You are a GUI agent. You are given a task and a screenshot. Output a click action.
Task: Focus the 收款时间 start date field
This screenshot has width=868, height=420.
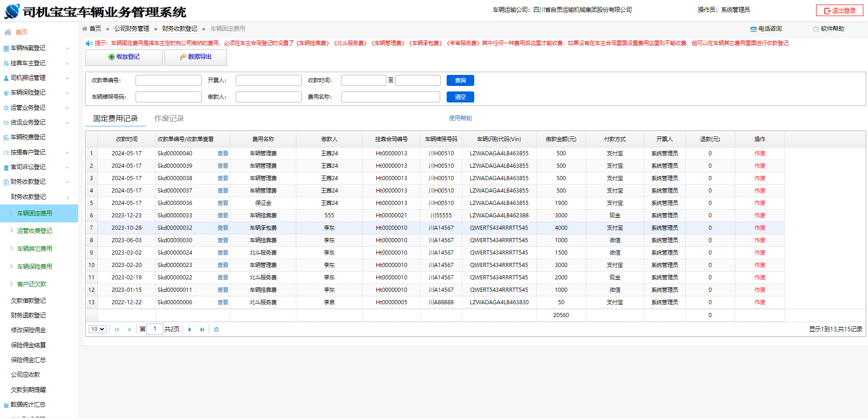363,80
